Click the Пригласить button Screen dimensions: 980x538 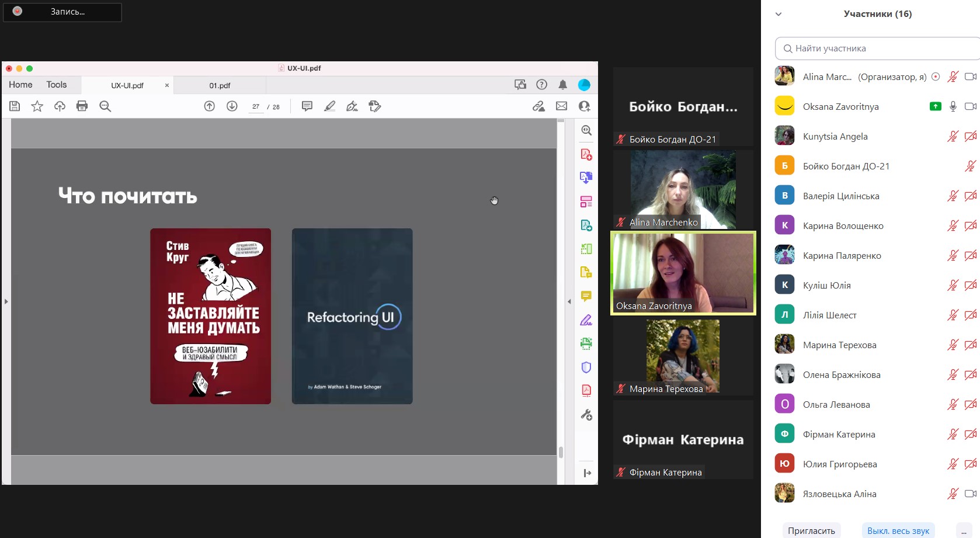click(811, 530)
